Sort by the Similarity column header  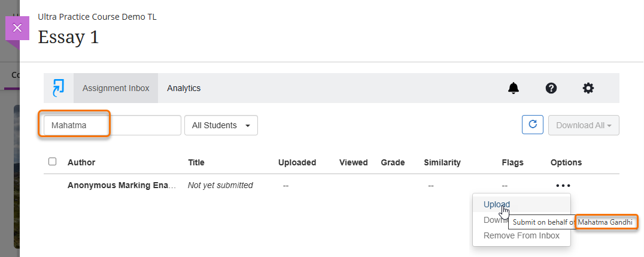click(442, 162)
